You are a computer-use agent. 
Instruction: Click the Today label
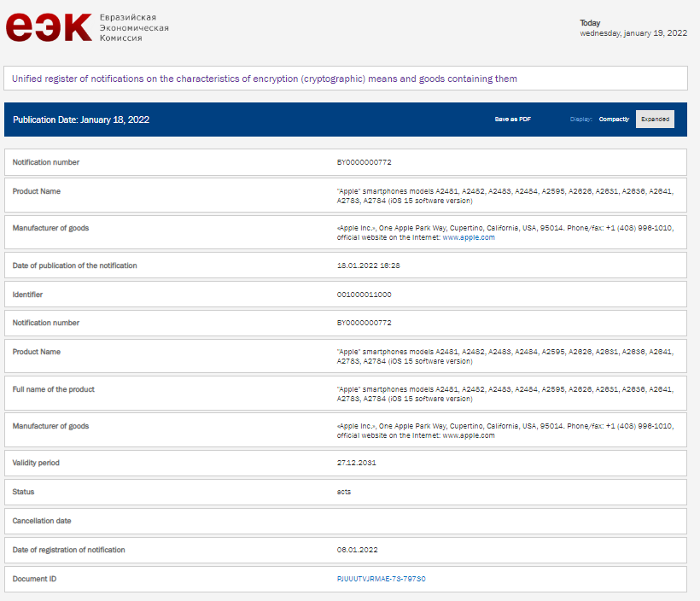(590, 23)
